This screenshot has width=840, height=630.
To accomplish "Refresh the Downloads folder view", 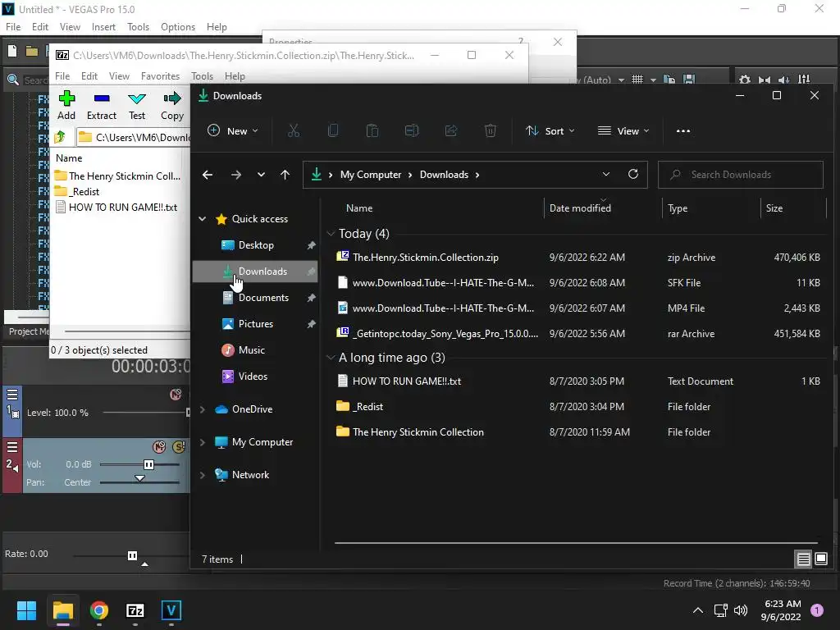I will [x=633, y=174].
